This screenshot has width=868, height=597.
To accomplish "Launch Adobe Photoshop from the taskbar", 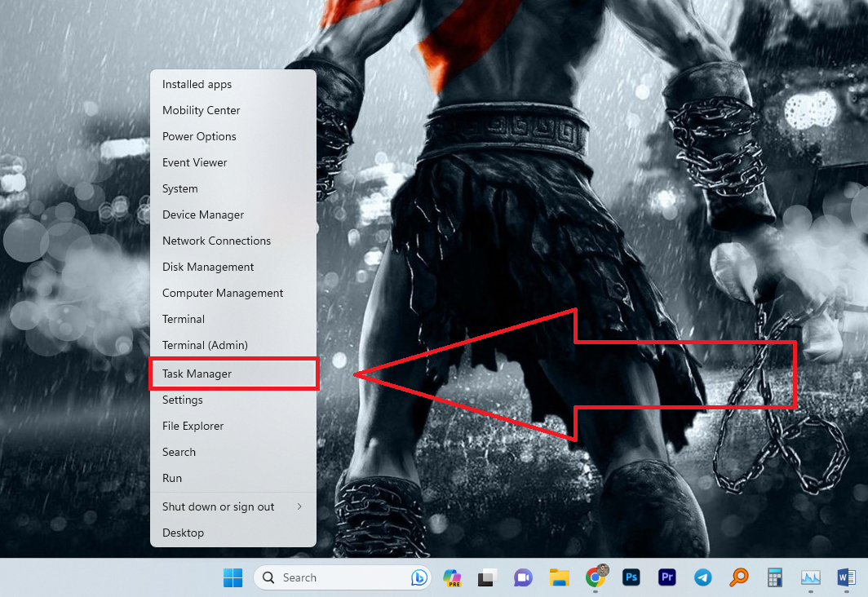I will click(x=631, y=577).
